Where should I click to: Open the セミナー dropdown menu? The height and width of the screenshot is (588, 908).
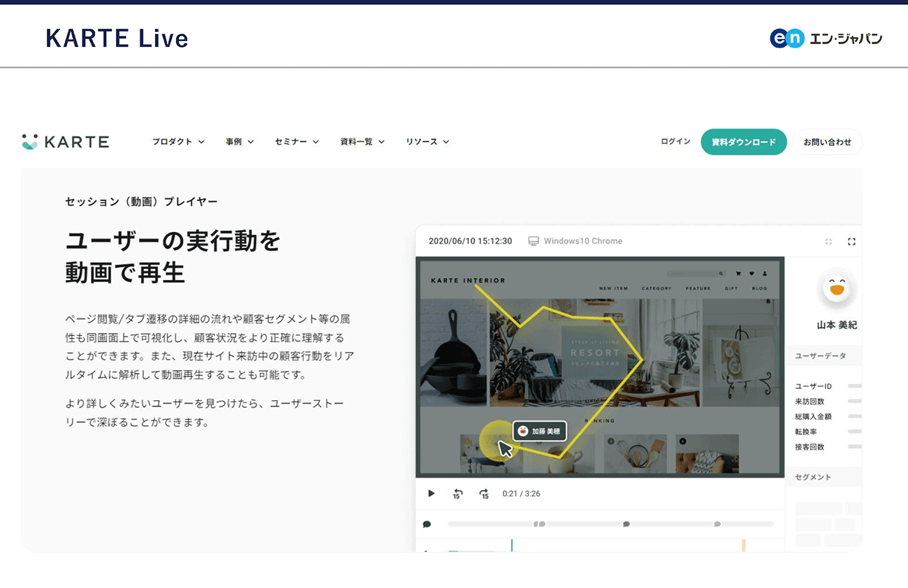pos(297,142)
